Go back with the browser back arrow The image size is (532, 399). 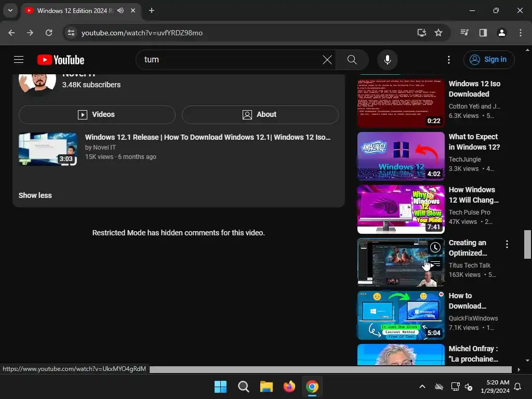(x=11, y=33)
